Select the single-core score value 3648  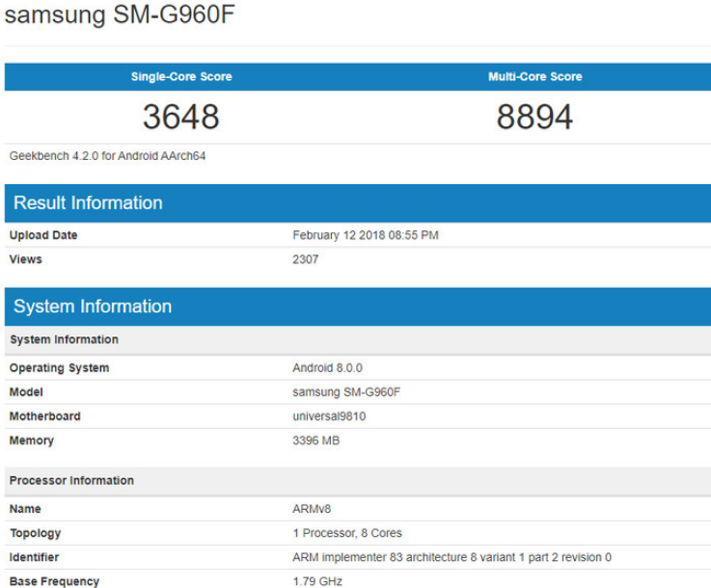(x=181, y=118)
